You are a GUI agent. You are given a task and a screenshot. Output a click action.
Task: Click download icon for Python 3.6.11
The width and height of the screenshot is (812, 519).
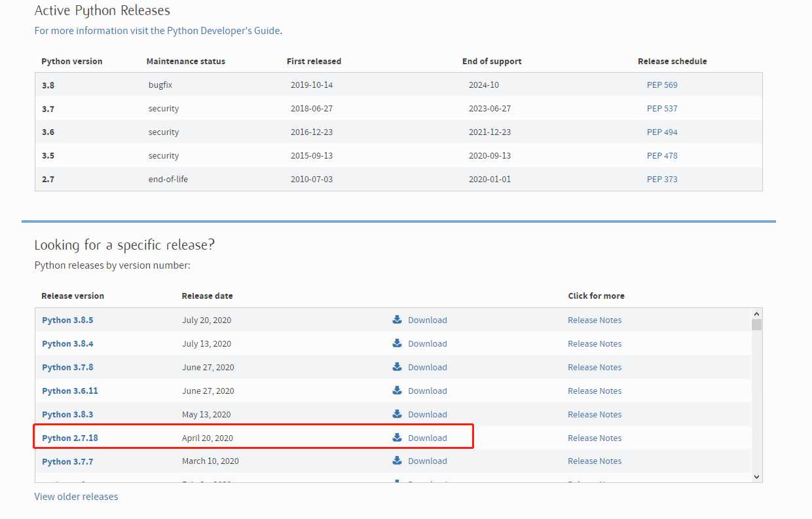[x=397, y=391]
